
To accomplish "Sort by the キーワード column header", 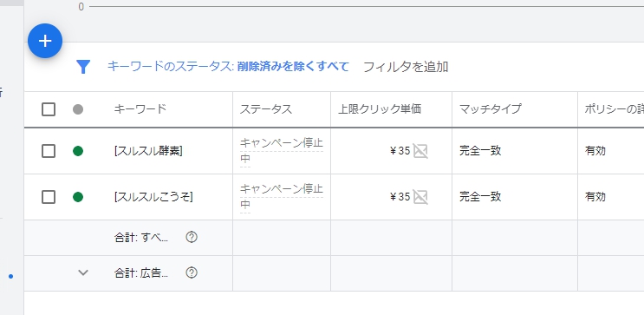I will point(140,109).
